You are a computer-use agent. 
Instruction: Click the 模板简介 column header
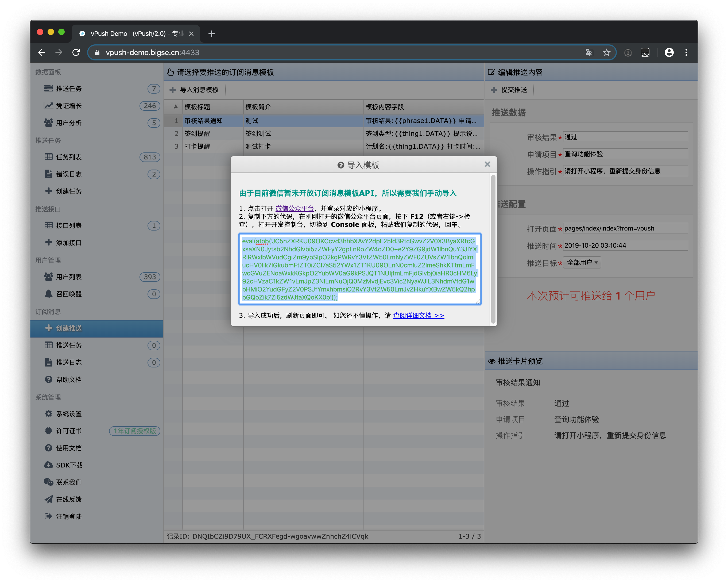(x=303, y=107)
